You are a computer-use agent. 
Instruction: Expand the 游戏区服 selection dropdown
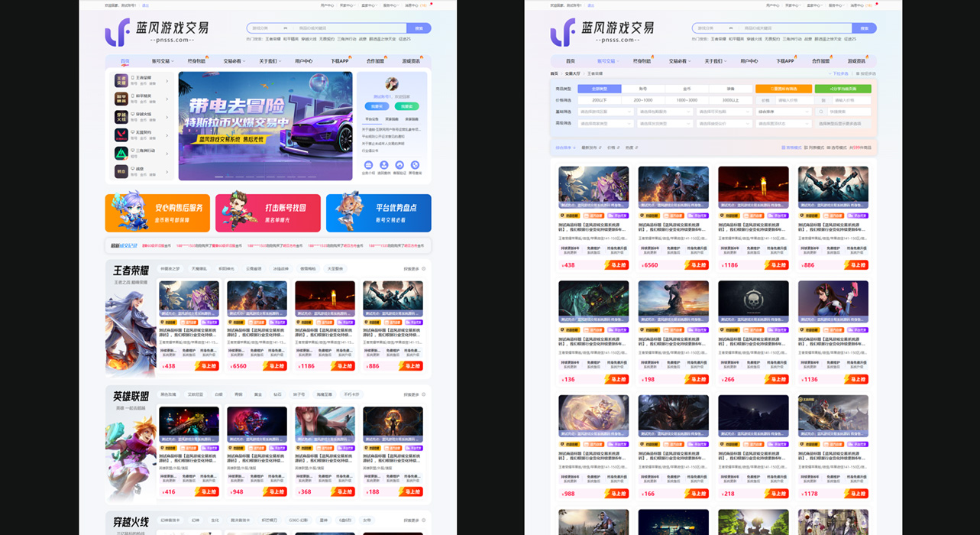[x=604, y=112]
